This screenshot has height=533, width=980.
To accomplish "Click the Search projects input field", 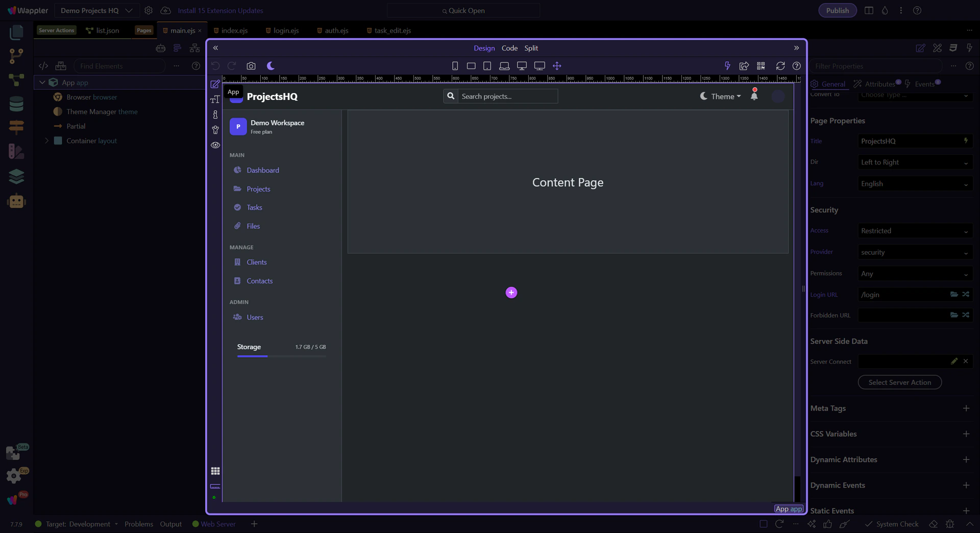I will [507, 96].
